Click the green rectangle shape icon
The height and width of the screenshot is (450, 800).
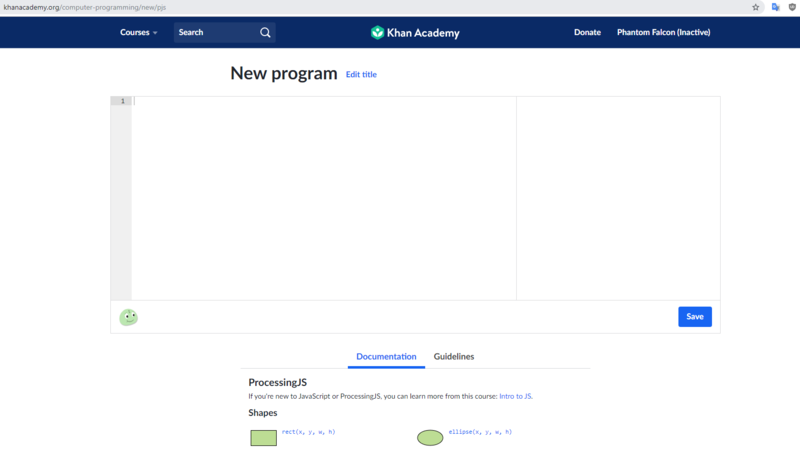[x=263, y=437]
